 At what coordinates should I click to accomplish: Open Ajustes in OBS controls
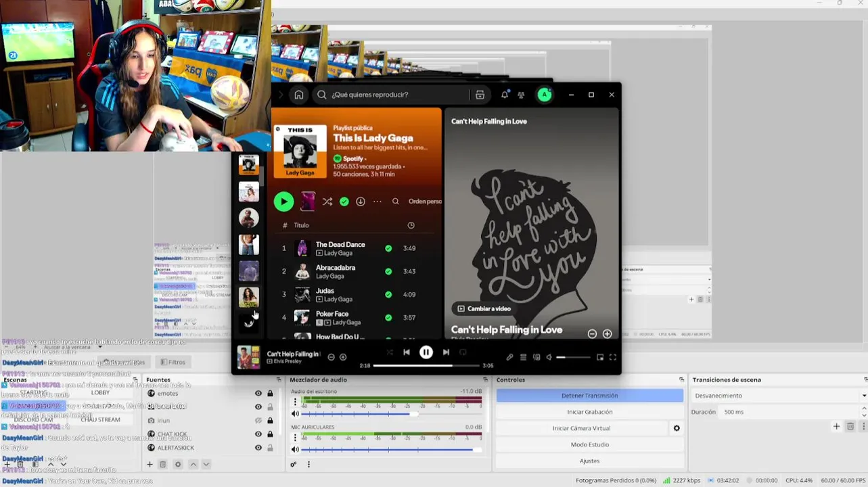589,461
